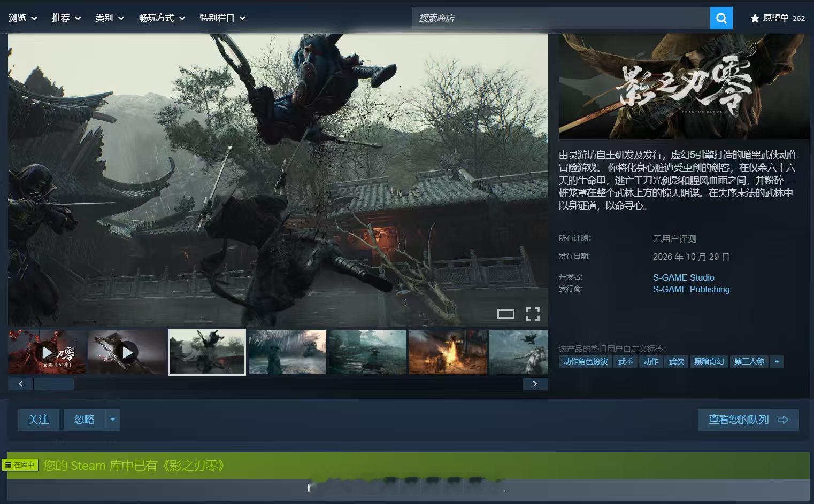This screenshot has height=504, width=814.
Task: Click the 无用户评测 review text
Action: tap(674, 238)
